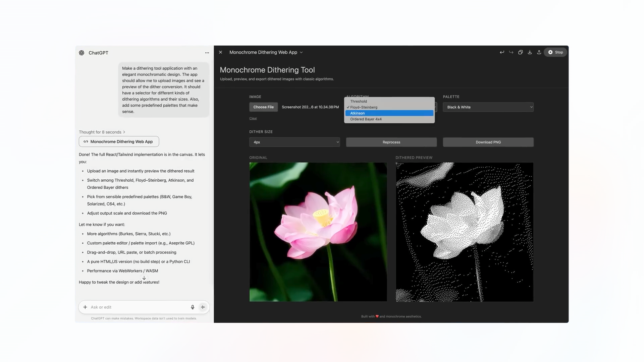Click the download icon in canvas header
The height and width of the screenshot is (362, 644).
(x=530, y=52)
